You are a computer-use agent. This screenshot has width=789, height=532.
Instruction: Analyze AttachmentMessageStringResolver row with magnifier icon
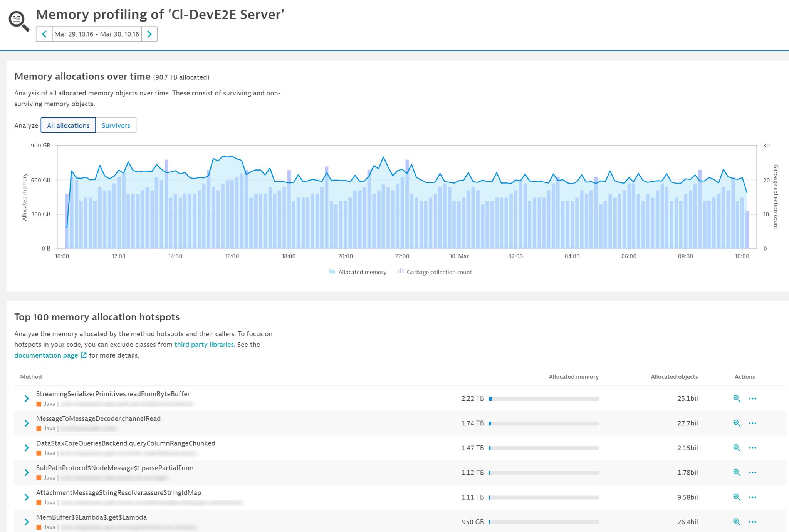tap(737, 497)
